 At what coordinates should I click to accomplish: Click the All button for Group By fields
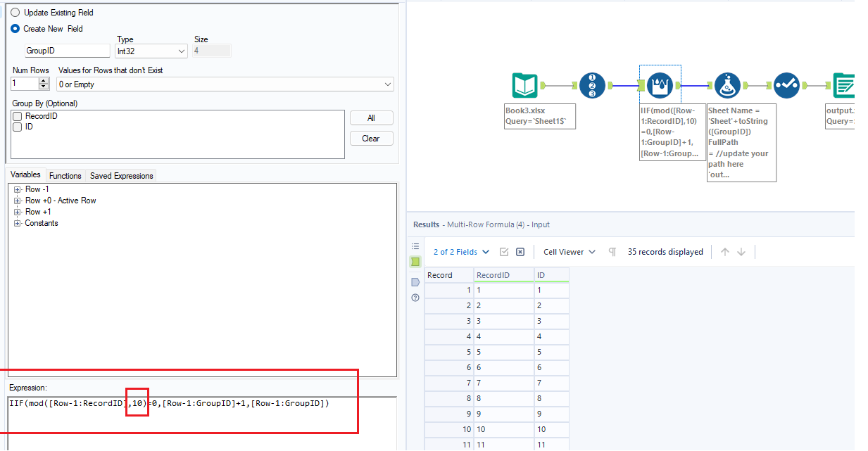[x=371, y=117]
